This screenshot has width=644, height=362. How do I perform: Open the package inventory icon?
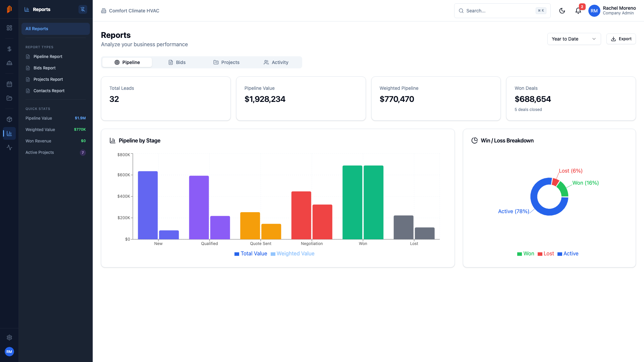pos(9,119)
